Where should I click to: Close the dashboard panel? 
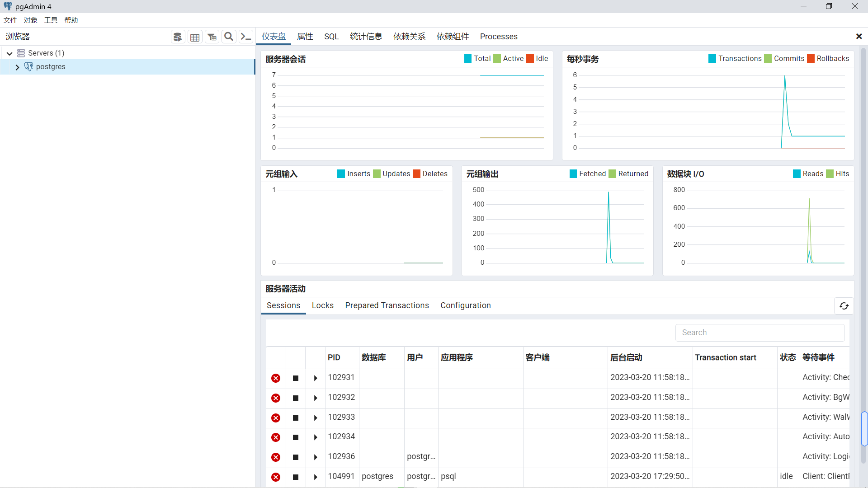[x=859, y=37]
